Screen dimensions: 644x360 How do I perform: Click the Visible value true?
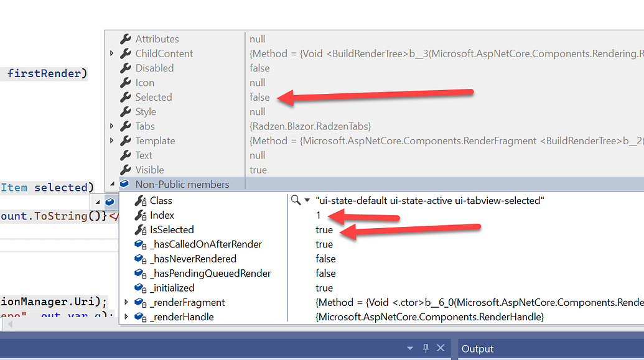coord(258,170)
